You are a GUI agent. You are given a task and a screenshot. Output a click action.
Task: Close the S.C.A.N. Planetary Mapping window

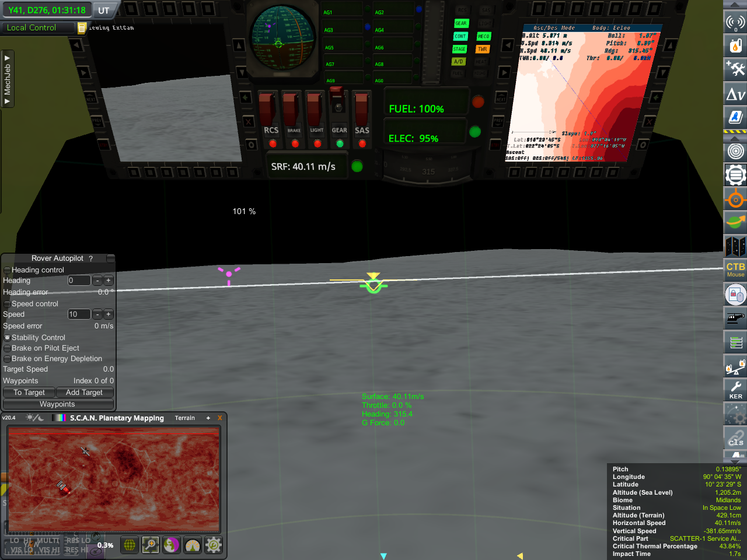[x=219, y=418]
